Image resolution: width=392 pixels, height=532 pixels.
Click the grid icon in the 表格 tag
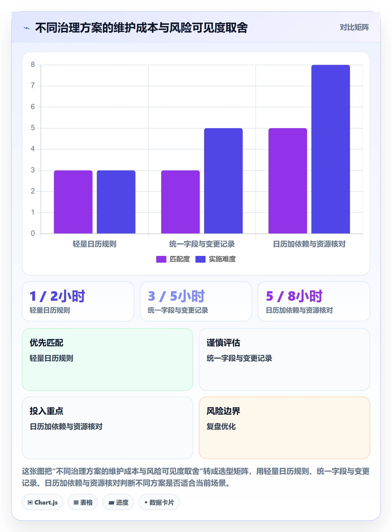(76, 503)
